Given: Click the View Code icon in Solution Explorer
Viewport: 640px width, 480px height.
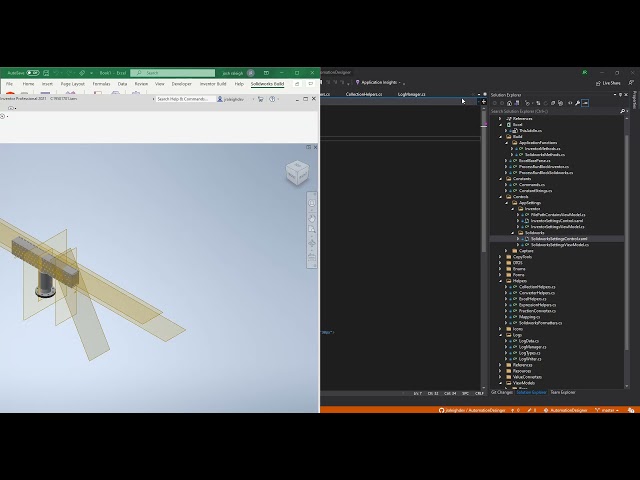Looking at the screenshot, I should (570, 103).
